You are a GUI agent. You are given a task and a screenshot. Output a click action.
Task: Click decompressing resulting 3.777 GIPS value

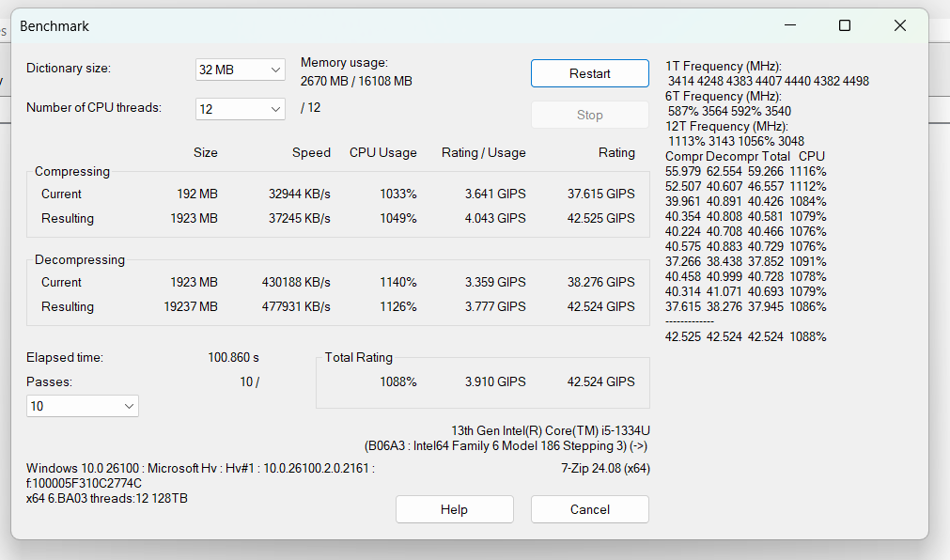(x=495, y=306)
